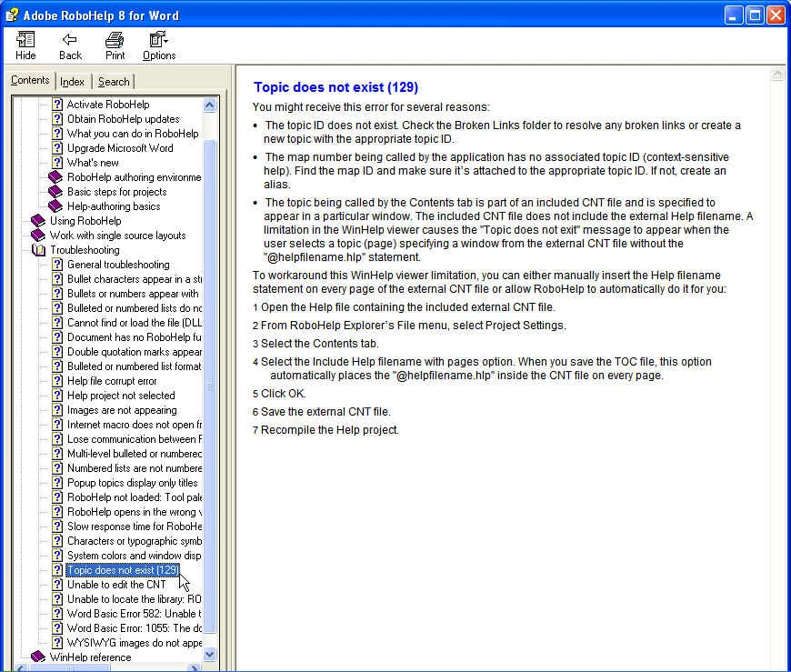The width and height of the screenshot is (791, 672).
Task: Click the Help-authoring basics book icon
Action: point(55,206)
